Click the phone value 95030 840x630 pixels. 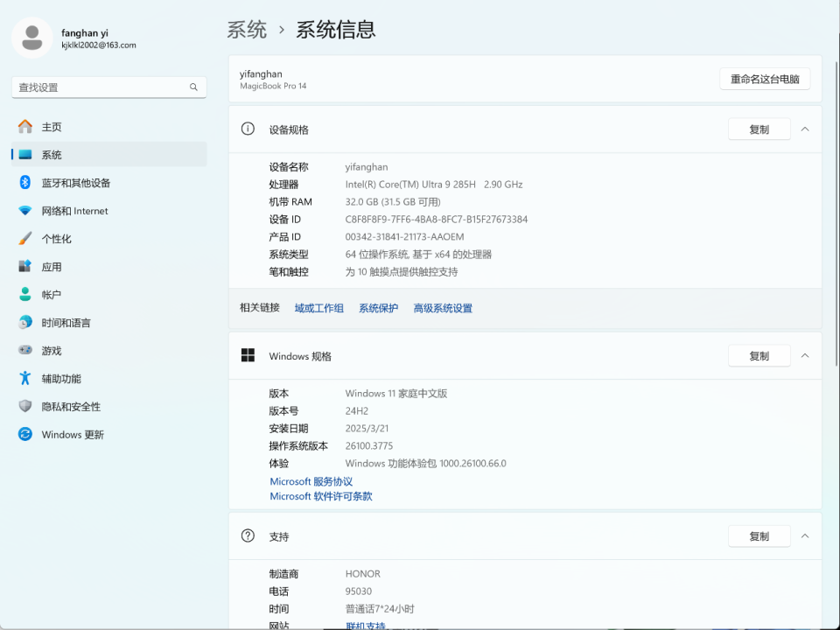tap(359, 591)
